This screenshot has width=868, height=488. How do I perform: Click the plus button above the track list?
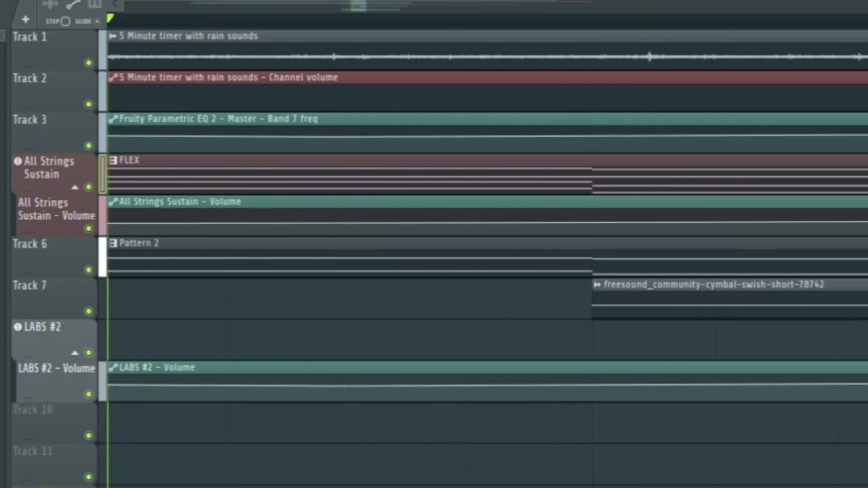26,20
